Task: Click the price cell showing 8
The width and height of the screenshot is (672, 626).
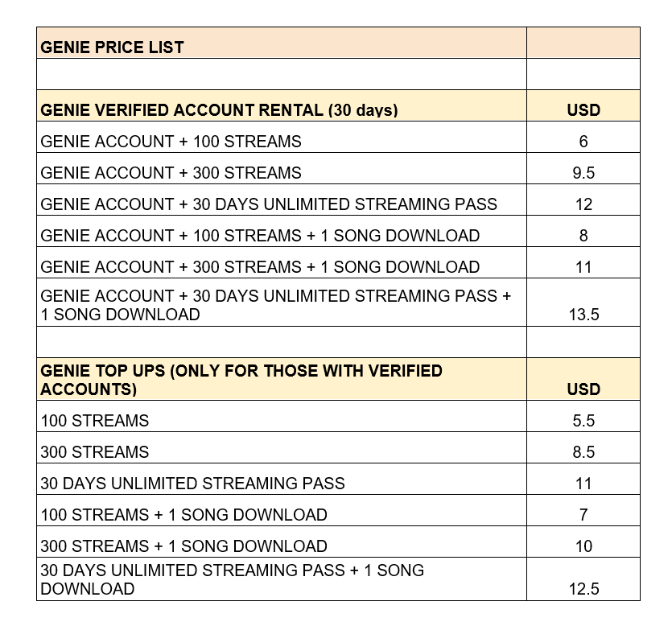Action: (x=583, y=236)
